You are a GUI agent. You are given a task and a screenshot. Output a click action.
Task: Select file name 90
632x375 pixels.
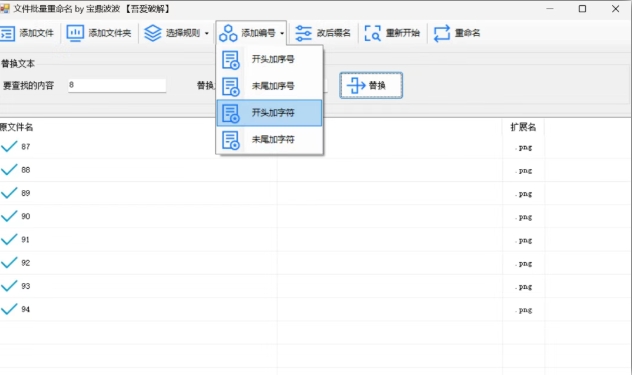coord(26,217)
